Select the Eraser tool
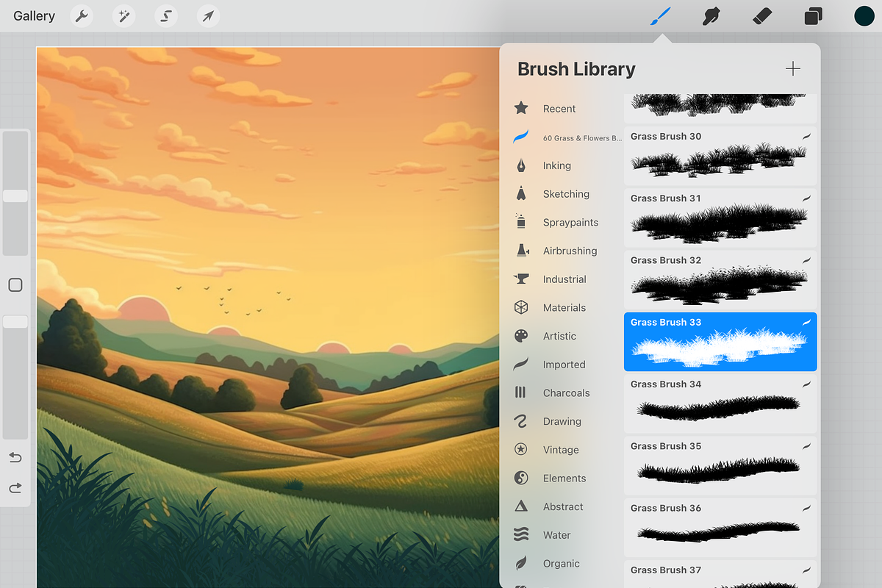The height and width of the screenshot is (588, 882). coord(762,16)
